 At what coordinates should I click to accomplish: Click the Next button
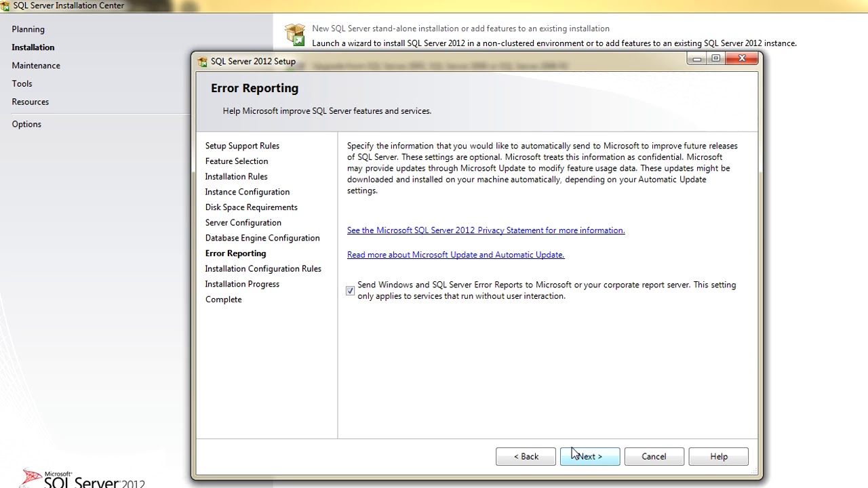[x=590, y=456]
